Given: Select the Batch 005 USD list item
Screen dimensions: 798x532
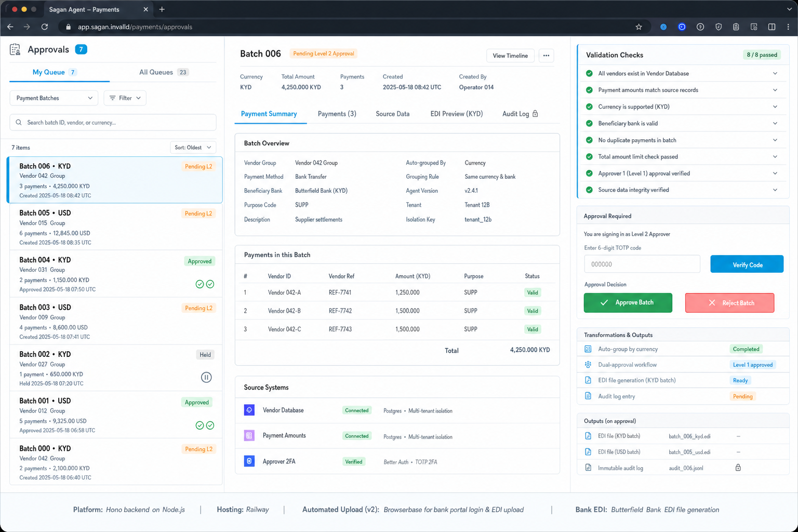Looking at the screenshot, I should (x=115, y=227).
